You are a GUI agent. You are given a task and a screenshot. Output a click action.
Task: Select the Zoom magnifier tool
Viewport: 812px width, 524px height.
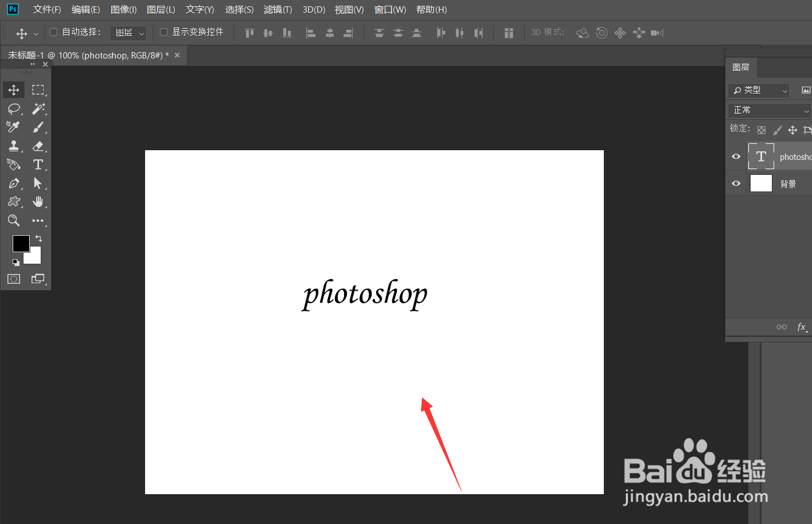14,221
